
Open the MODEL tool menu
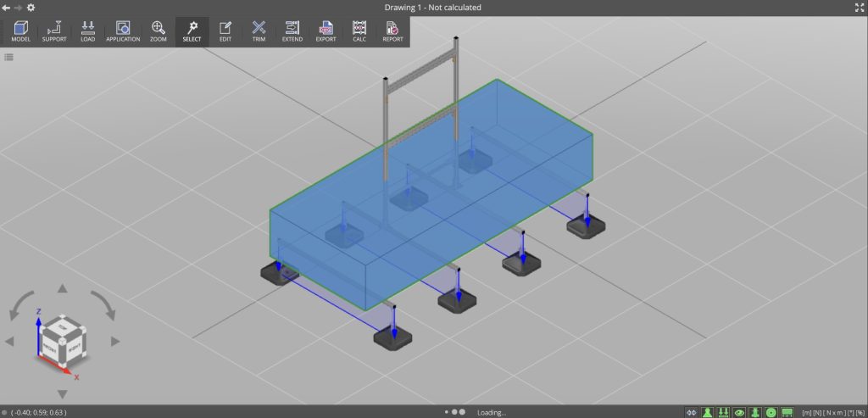21,31
